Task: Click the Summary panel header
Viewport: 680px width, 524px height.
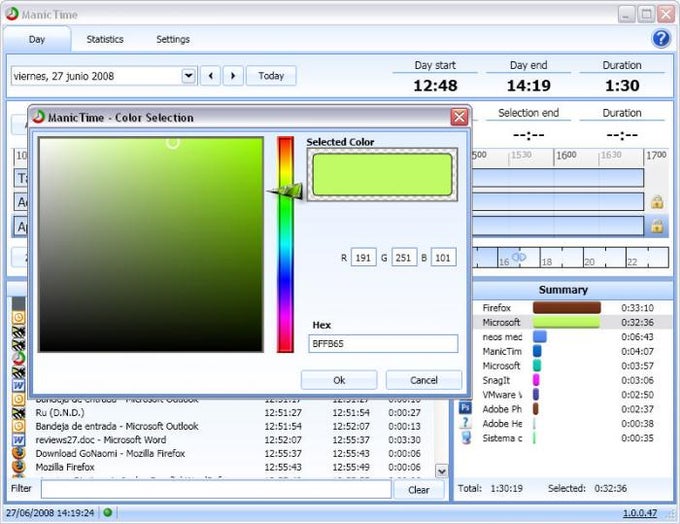Action: (x=563, y=290)
